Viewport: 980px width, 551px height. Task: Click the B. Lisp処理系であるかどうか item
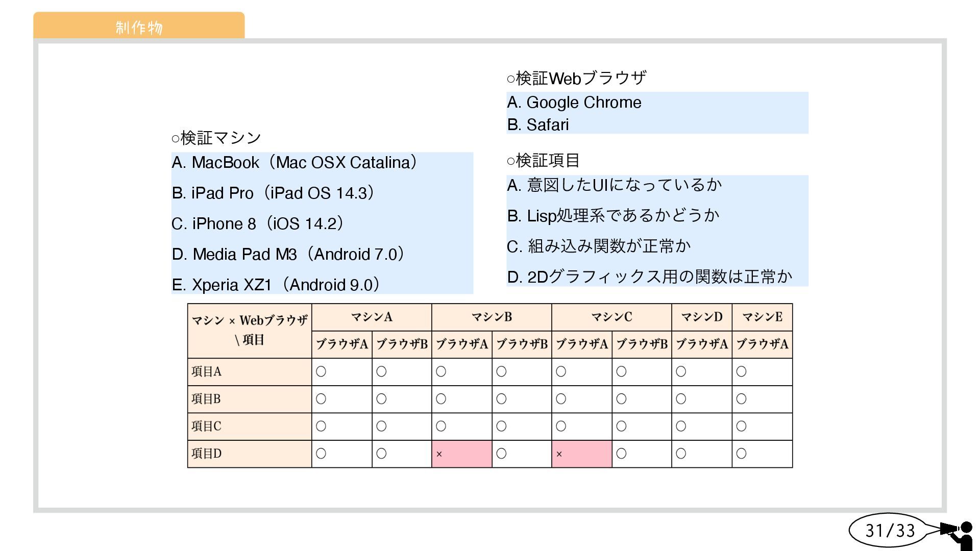click(x=613, y=216)
